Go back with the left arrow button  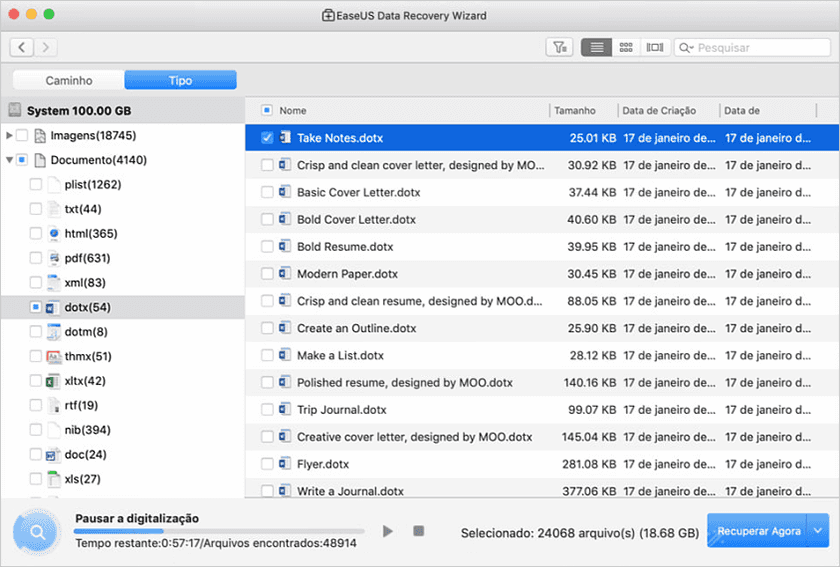point(21,47)
